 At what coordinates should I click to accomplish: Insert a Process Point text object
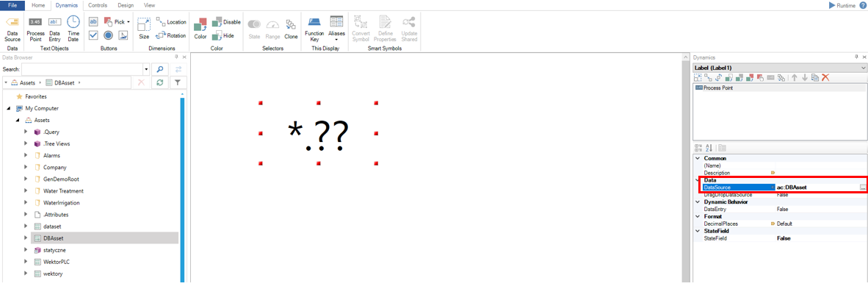tap(35, 28)
